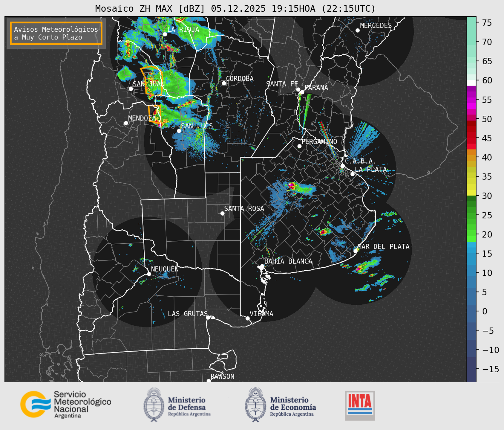Click the LAS GRUTAS label text
Image resolution: width=504 pixels, height=430 pixels.
(x=188, y=314)
